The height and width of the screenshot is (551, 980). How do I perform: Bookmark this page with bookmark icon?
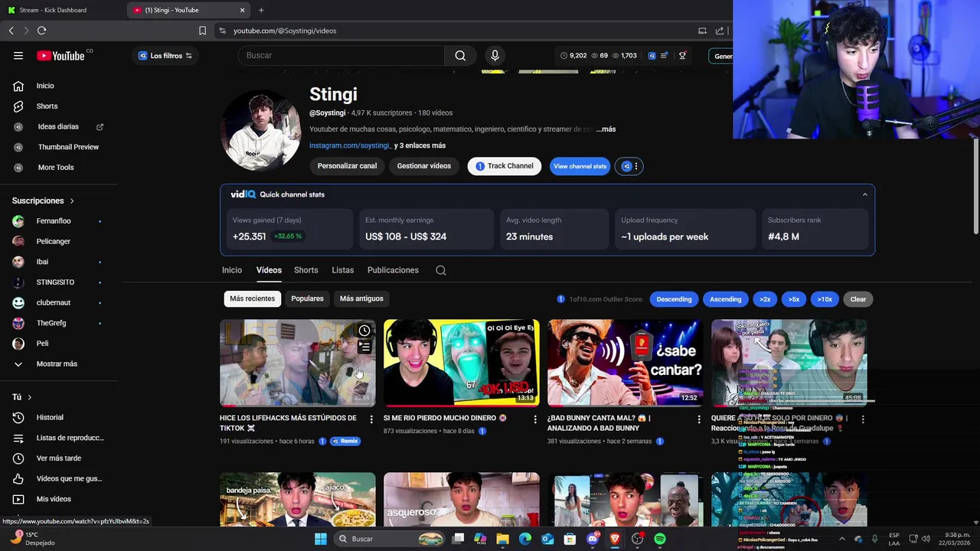point(202,31)
